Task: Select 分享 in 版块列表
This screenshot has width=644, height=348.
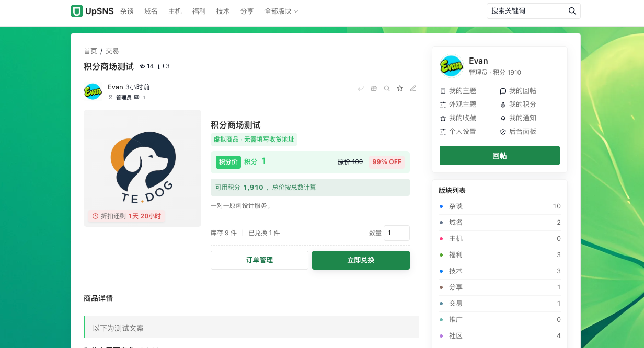Action: [x=500, y=287]
